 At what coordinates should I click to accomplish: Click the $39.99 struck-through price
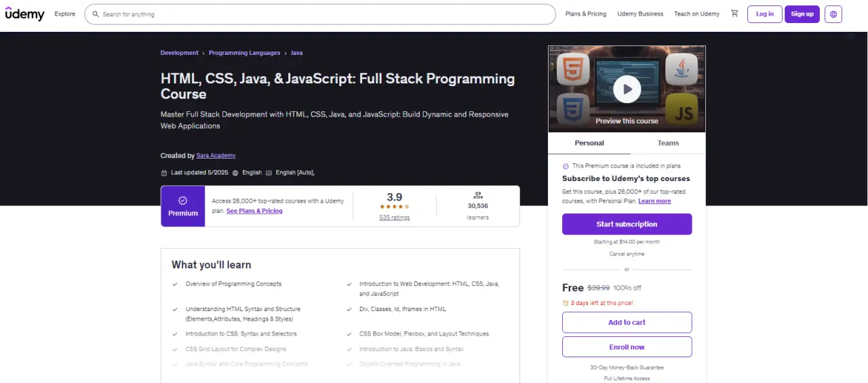point(599,288)
